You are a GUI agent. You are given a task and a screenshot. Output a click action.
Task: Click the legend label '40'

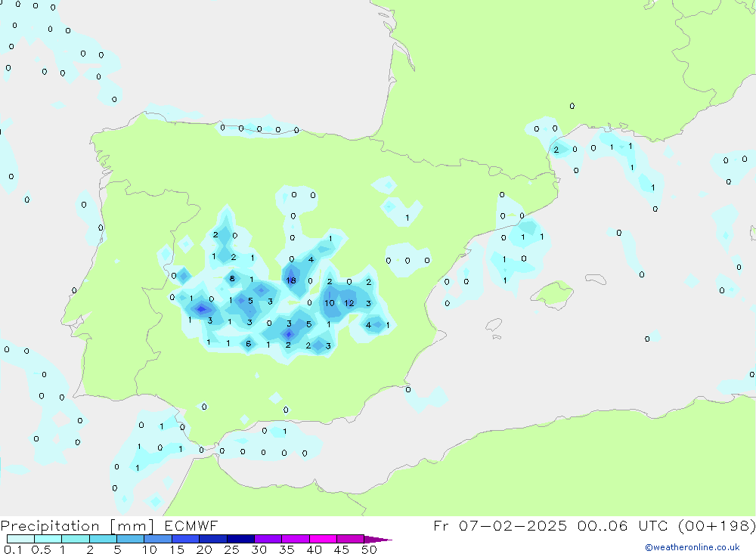pos(314,549)
